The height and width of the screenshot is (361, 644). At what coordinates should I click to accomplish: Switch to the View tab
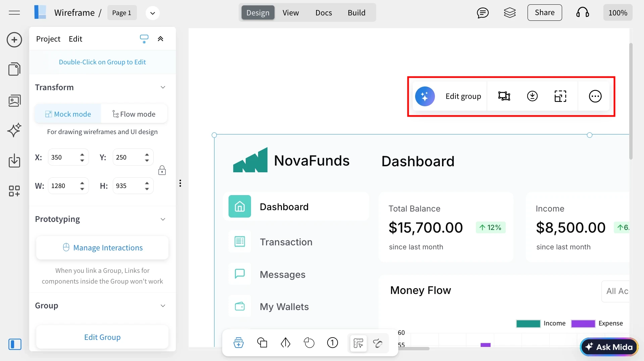tap(290, 13)
